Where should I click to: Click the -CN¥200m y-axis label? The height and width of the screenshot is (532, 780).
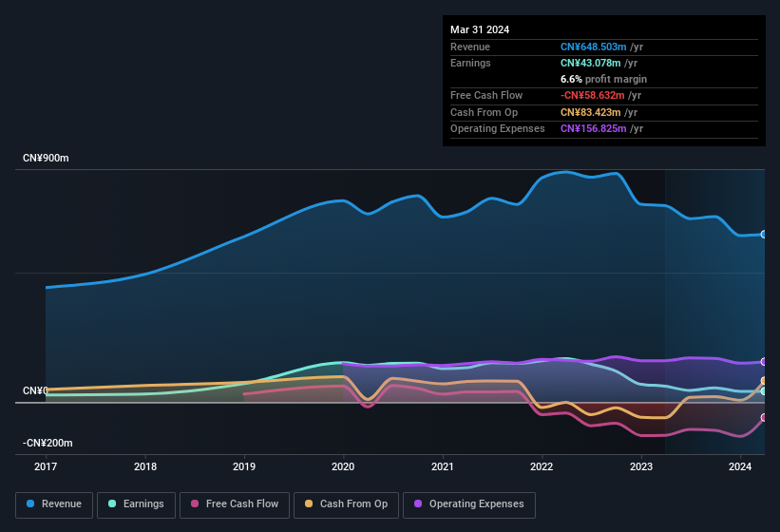(x=48, y=443)
